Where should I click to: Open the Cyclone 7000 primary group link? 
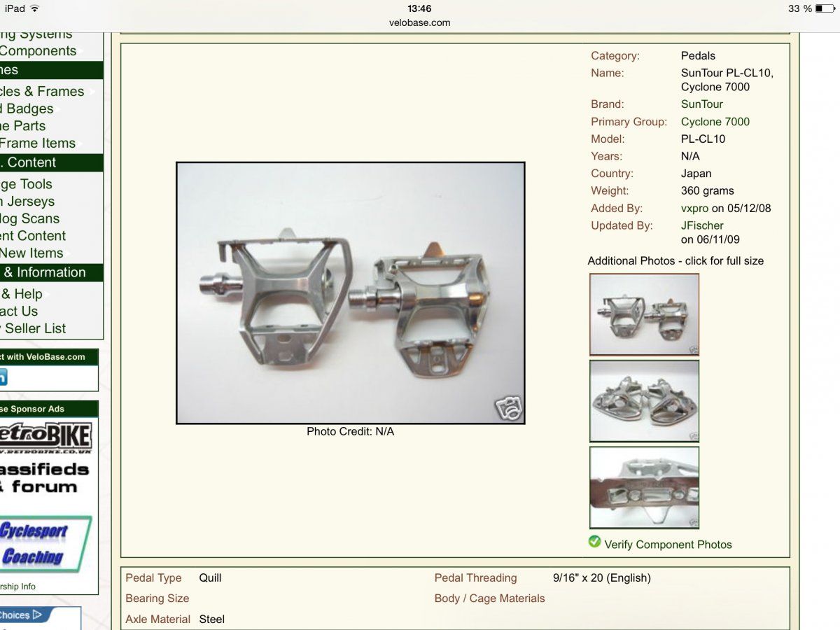click(x=715, y=122)
